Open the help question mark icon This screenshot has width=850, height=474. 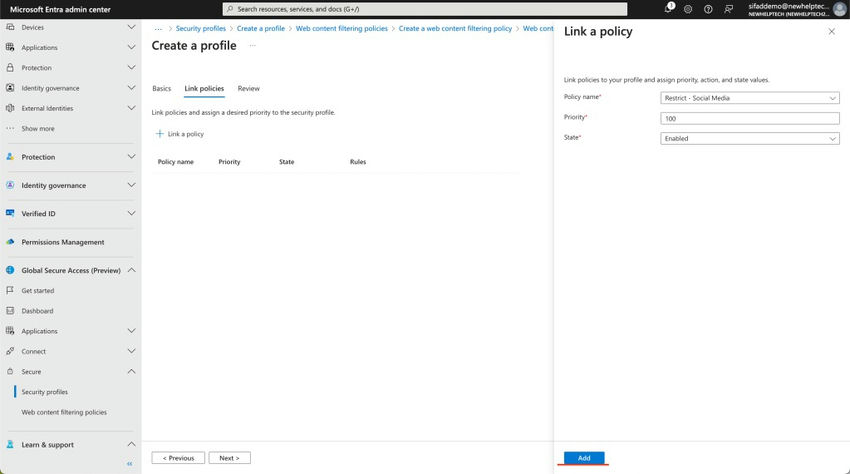coord(708,9)
